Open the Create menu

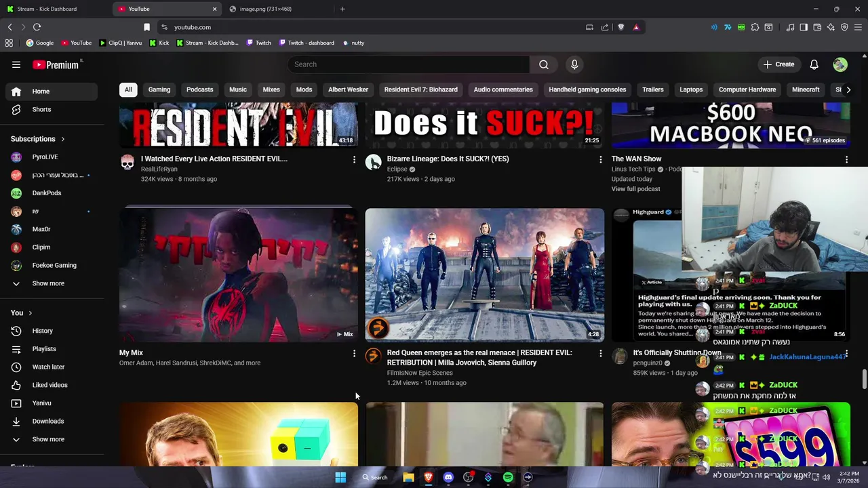[x=778, y=64]
